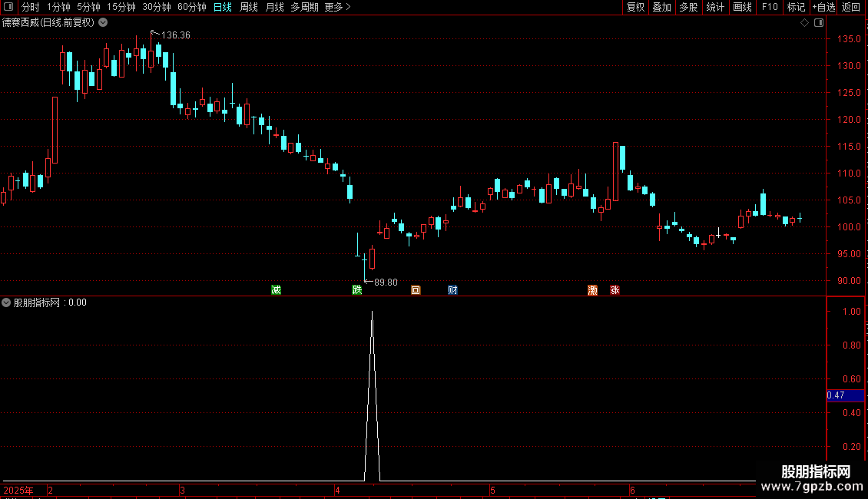The height and width of the screenshot is (499, 868).
Task: Click the 复权 button
Action: [x=635, y=7]
